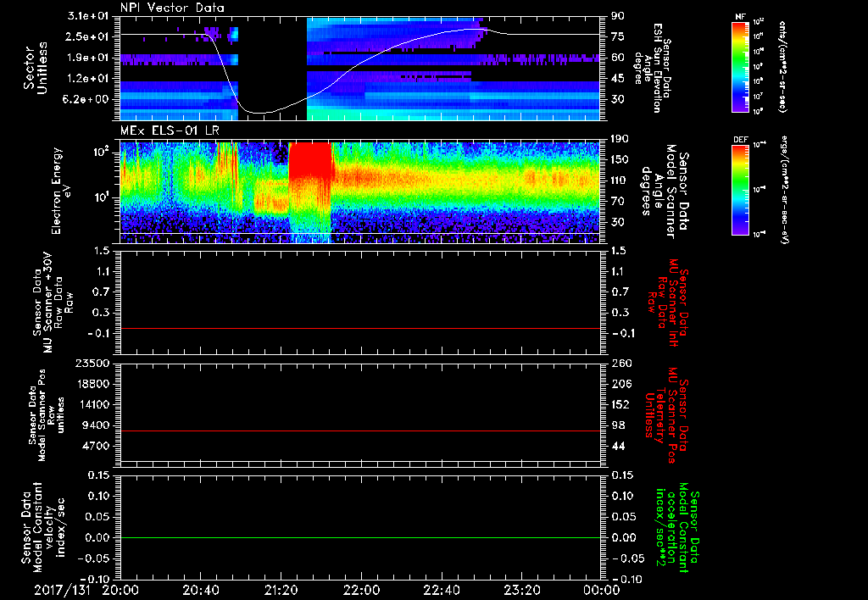Image resolution: width=868 pixels, height=600 pixels.
Task: Click the 260 telemetry tick value
Action: click(x=620, y=364)
